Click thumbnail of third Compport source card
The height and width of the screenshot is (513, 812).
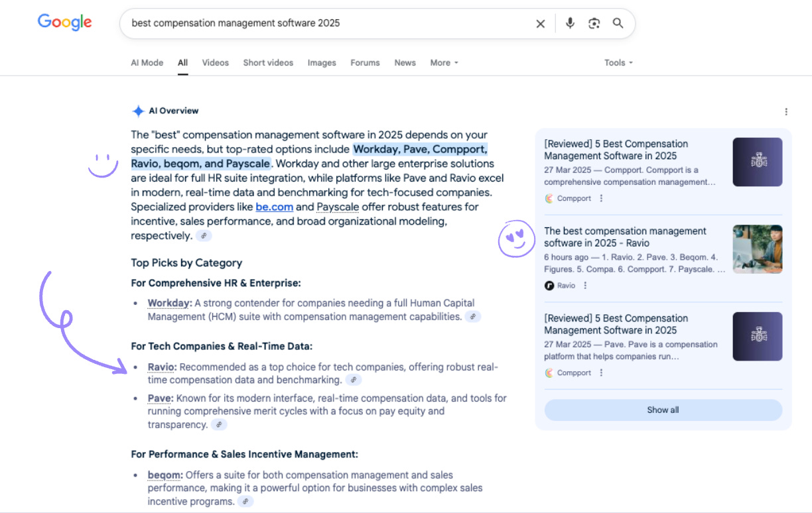758,336
